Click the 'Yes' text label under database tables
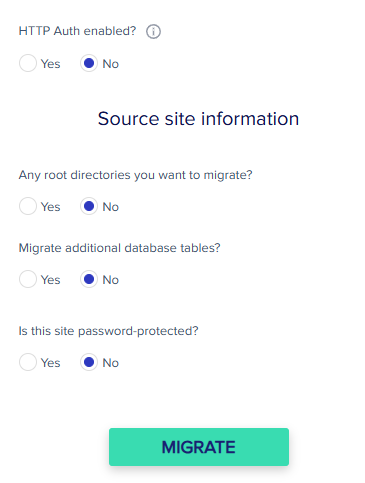Screen dimensions: 365x483 point(50,280)
